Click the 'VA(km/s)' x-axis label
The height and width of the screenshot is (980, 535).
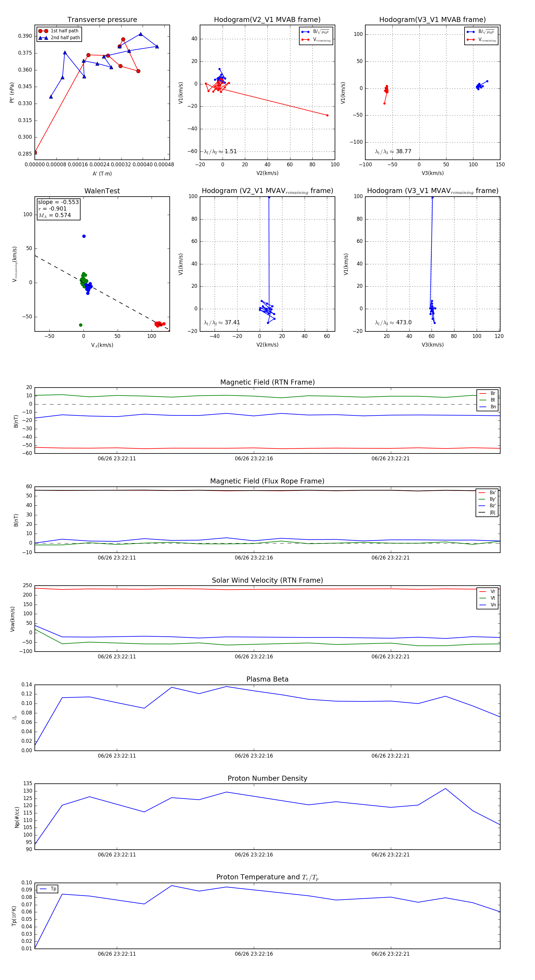click(x=102, y=345)
